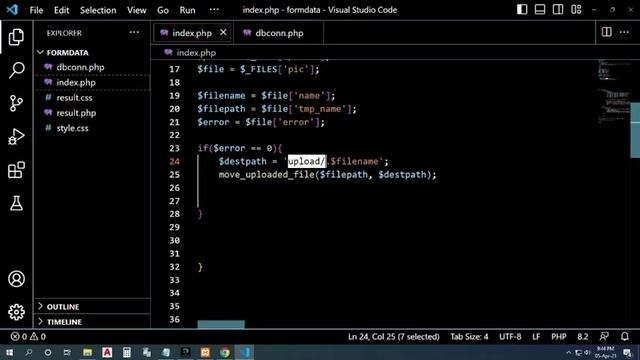Open Explorer views and more actions
The height and width of the screenshot is (360, 640).
click(x=134, y=33)
